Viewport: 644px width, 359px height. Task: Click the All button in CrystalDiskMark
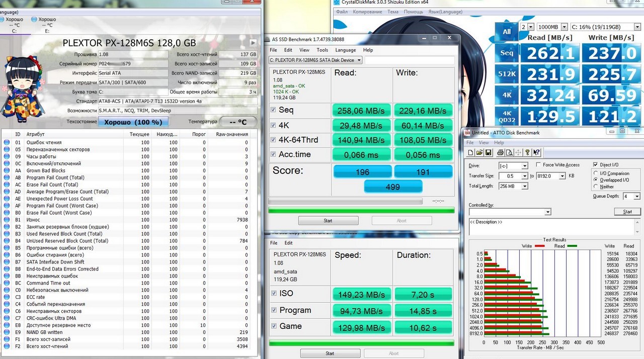point(507,31)
